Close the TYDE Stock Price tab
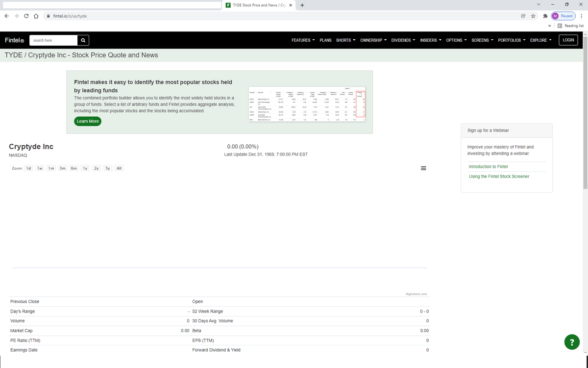The width and height of the screenshot is (588, 368). click(290, 5)
